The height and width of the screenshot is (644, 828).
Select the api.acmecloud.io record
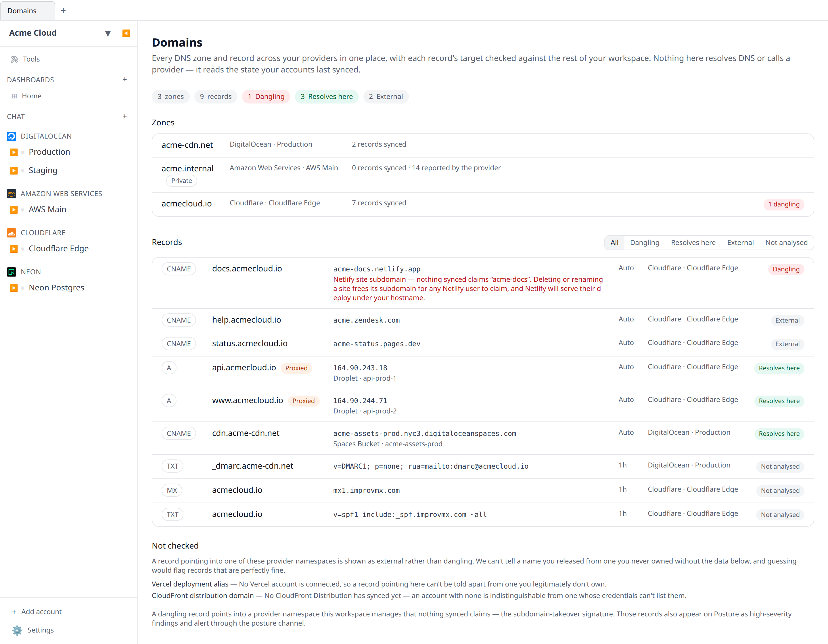click(483, 373)
